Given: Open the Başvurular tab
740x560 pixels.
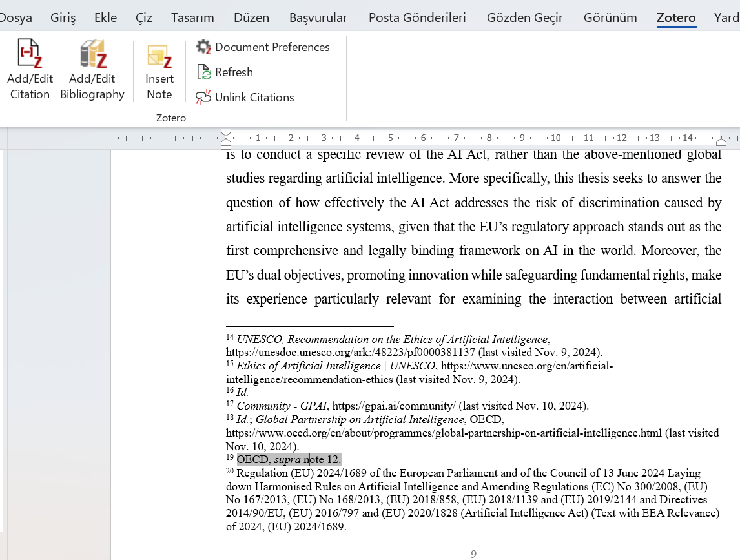Looking at the screenshot, I should click(318, 18).
